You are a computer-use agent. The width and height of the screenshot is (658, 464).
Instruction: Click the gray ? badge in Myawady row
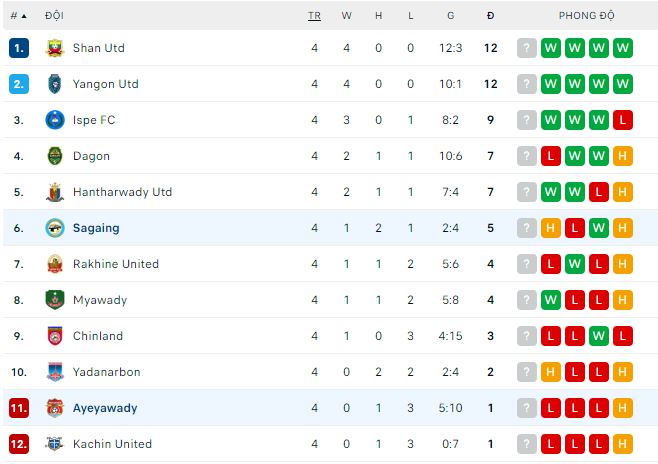pos(527,300)
